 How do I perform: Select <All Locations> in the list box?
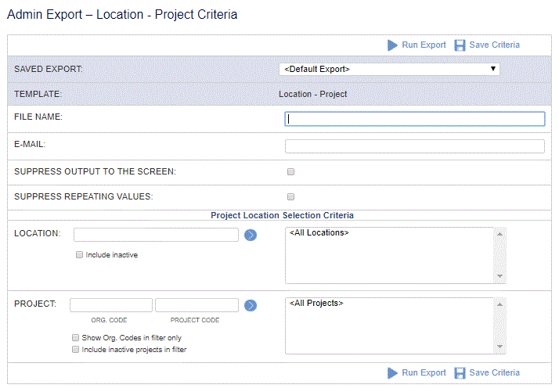(x=319, y=232)
